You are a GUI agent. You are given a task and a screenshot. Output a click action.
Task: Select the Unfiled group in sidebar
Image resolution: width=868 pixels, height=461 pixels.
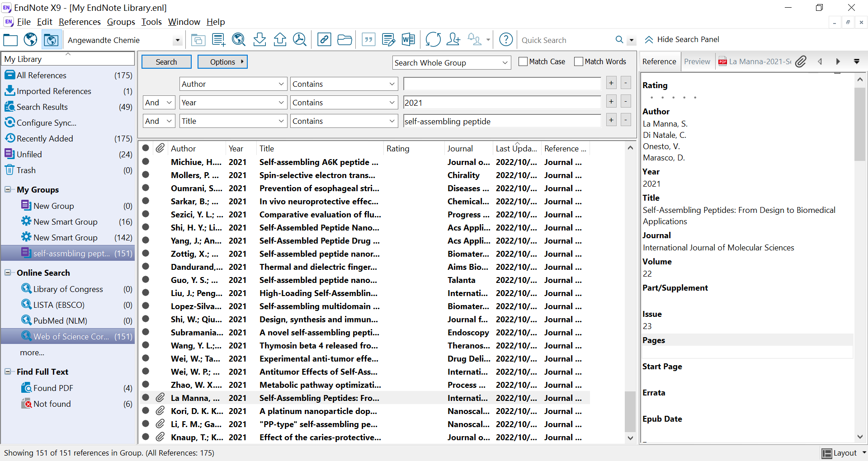(x=68, y=154)
